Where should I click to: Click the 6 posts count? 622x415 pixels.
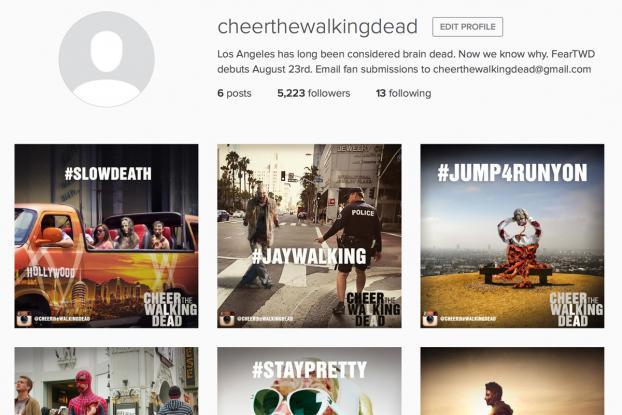pos(234,93)
